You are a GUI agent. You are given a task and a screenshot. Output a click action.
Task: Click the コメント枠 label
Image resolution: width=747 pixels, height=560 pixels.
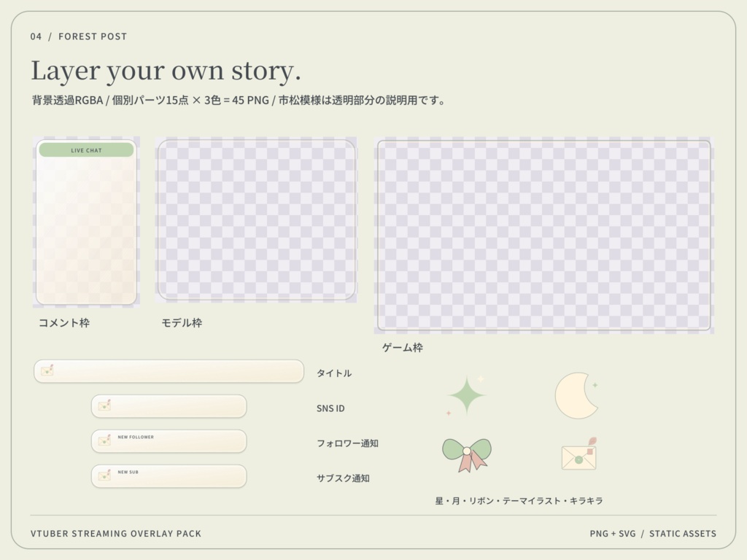tap(64, 323)
